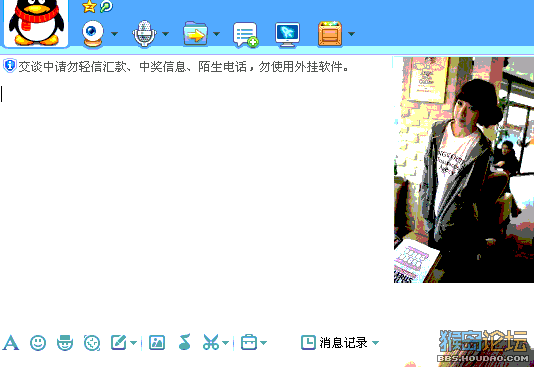Insert a picture with image icon
534x367 pixels.
(157, 342)
